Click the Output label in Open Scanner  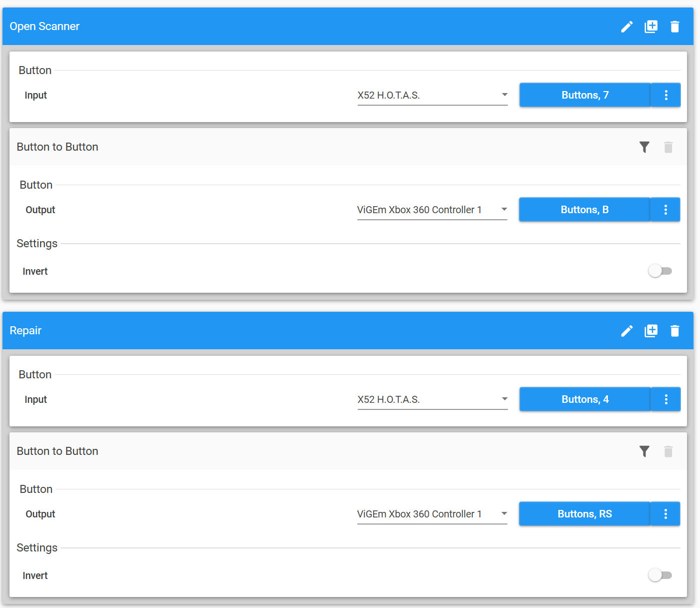[41, 210]
